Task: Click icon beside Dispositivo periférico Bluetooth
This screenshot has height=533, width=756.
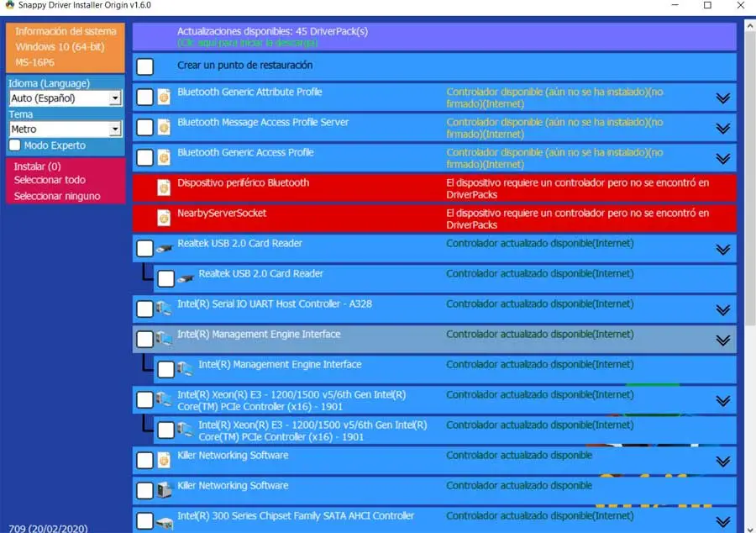Action: (x=164, y=187)
